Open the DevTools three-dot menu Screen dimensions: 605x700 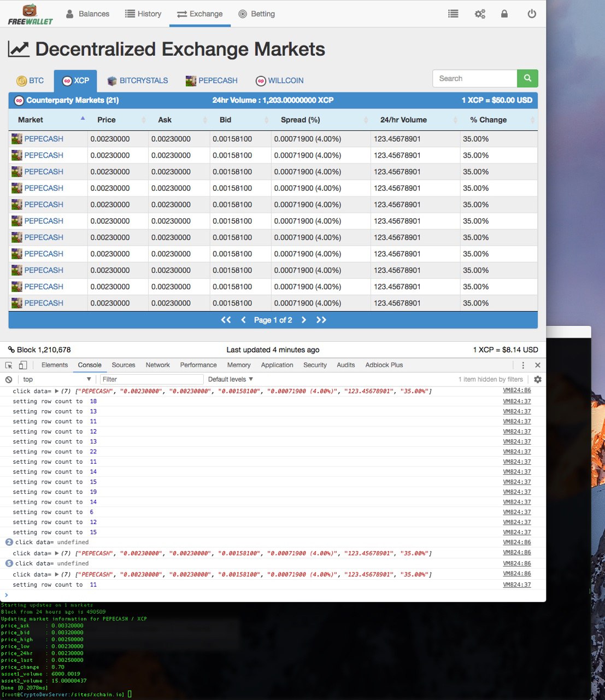[x=523, y=365]
